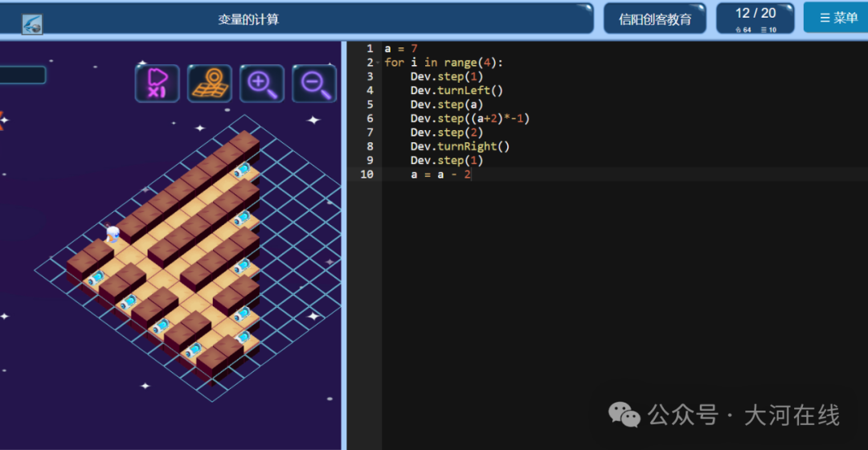Click the dark input box above map

(23, 76)
